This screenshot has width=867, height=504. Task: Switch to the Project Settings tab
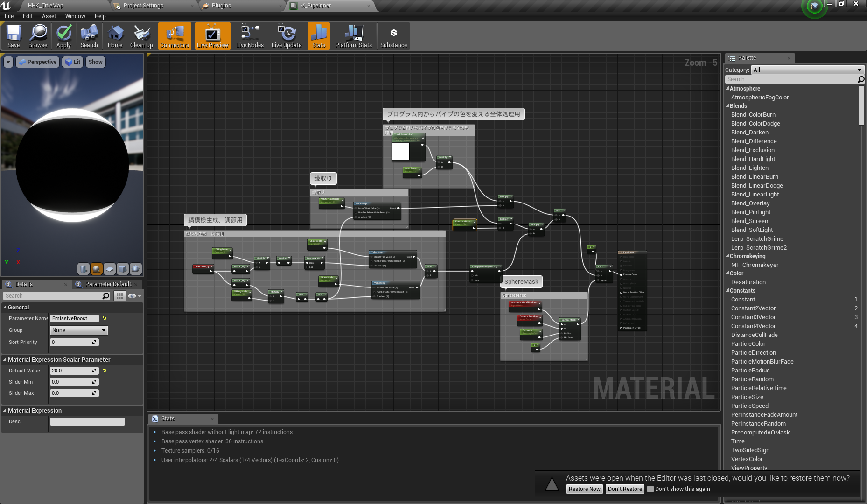click(143, 6)
